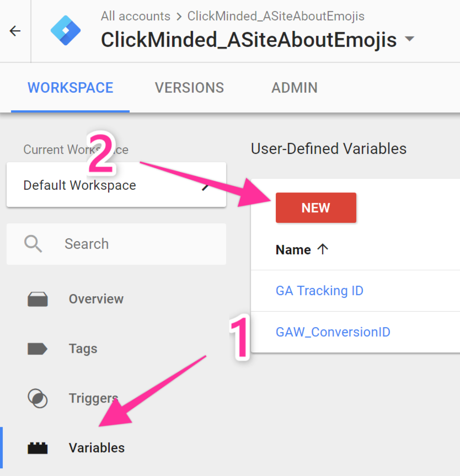Open the GA Tracking ID variable
This screenshot has width=460, height=476.
click(319, 291)
